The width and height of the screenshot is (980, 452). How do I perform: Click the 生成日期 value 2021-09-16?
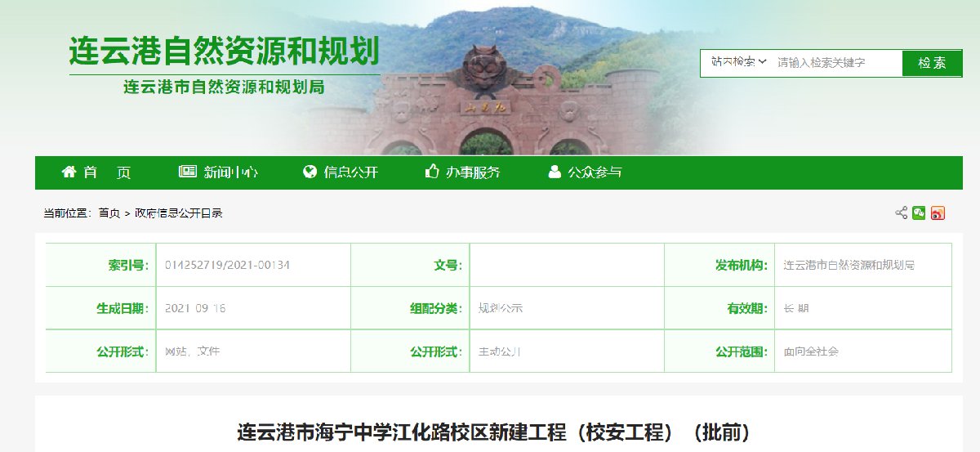195,308
